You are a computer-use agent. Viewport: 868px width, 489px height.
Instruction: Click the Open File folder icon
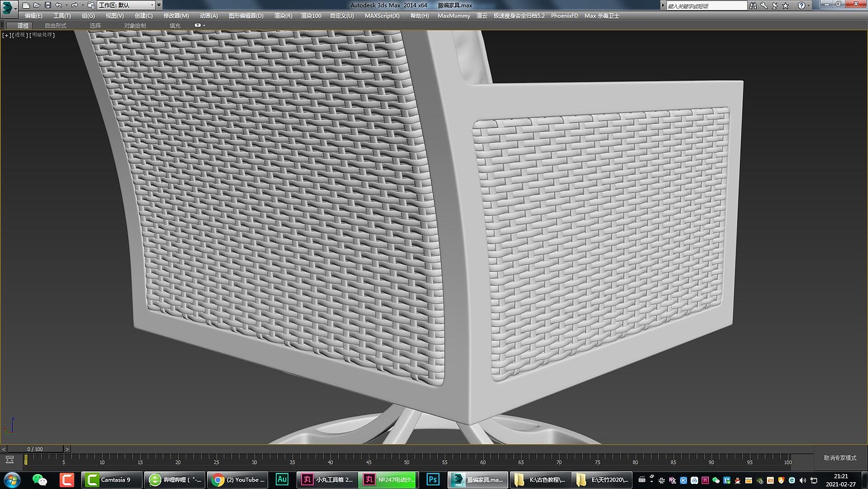(37, 5)
